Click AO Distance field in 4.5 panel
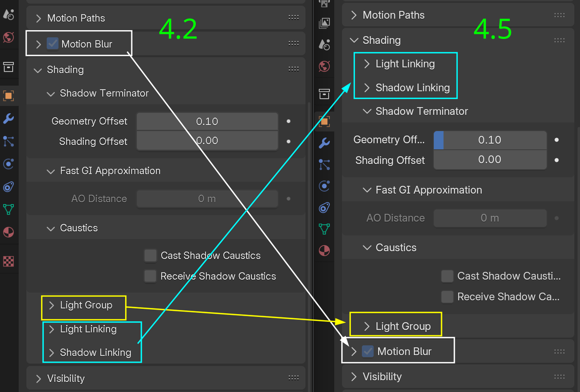Screen dimensions: 580x392 pos(490,218)
